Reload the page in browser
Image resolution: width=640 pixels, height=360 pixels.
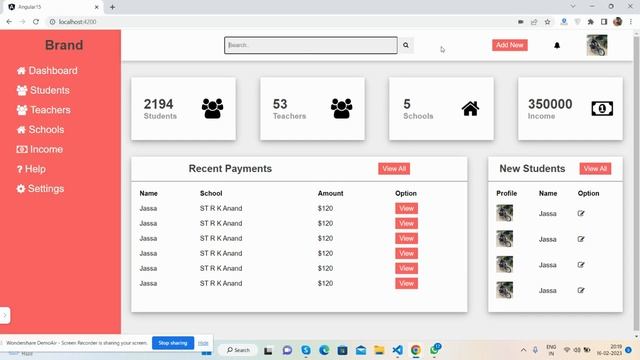(36, 22)
